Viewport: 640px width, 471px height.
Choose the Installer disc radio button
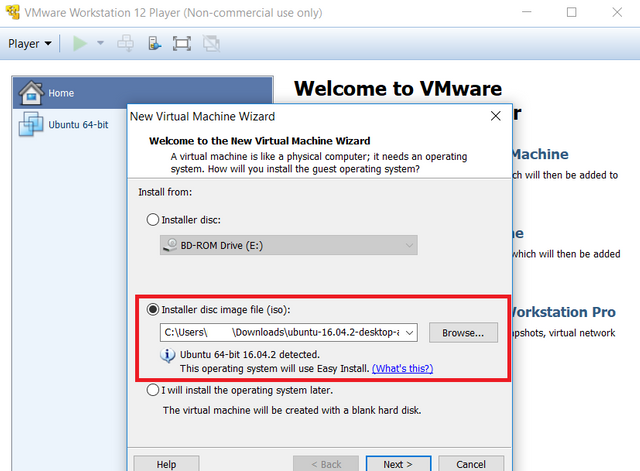tap(153, 220)
